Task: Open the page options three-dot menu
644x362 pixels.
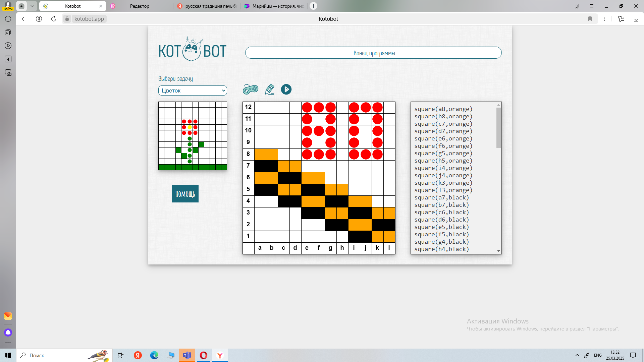Action: tap(605, 19)
